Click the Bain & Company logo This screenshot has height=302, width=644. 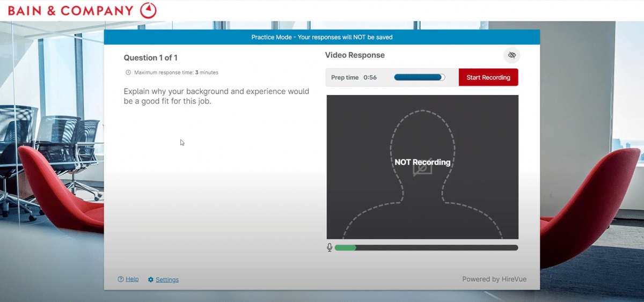tap(82, 11)
